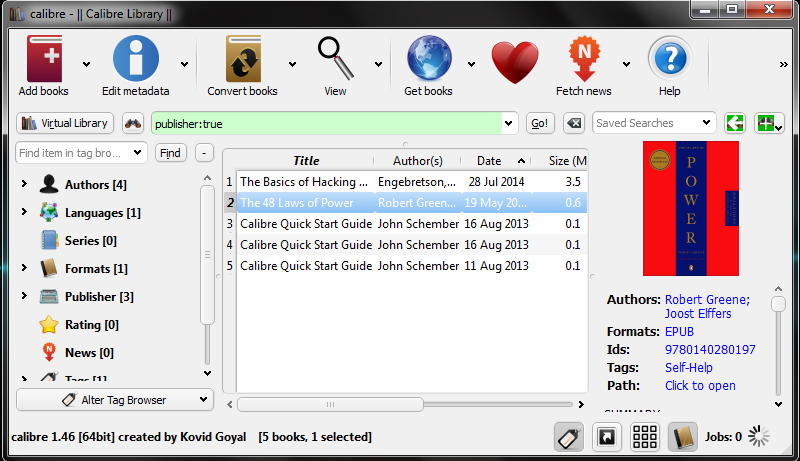This screenshot has width=800, height=461.
Task: Open advanced search binoculars icon
Action: [x=133, y=123]
